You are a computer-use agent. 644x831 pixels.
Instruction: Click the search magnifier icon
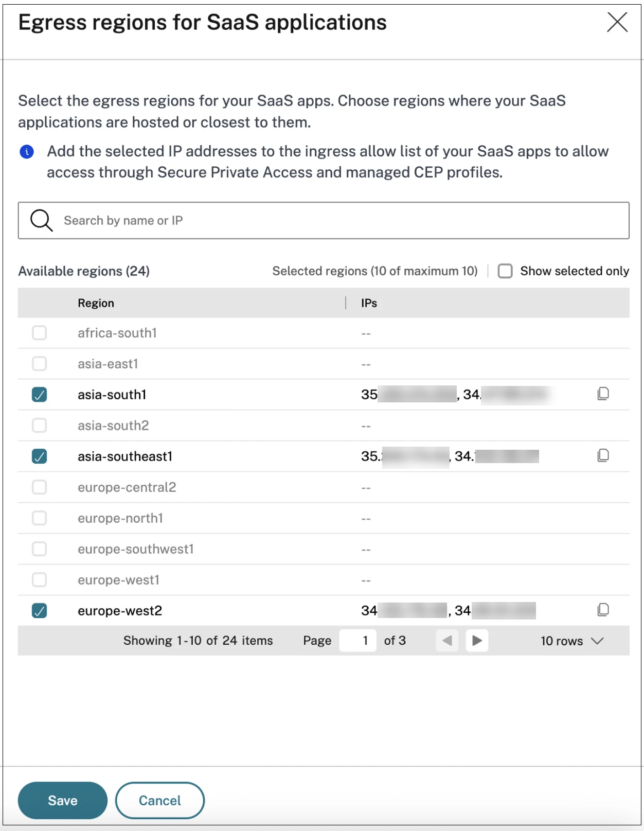coord(41,220)
